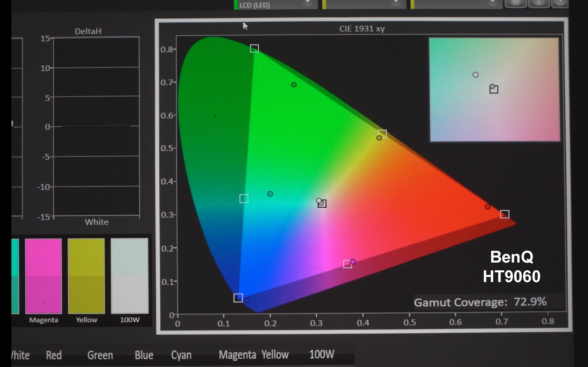588x367 pixels.
Task: Click the 15 value on the DeltaH axis
Action: click(45, 39)
